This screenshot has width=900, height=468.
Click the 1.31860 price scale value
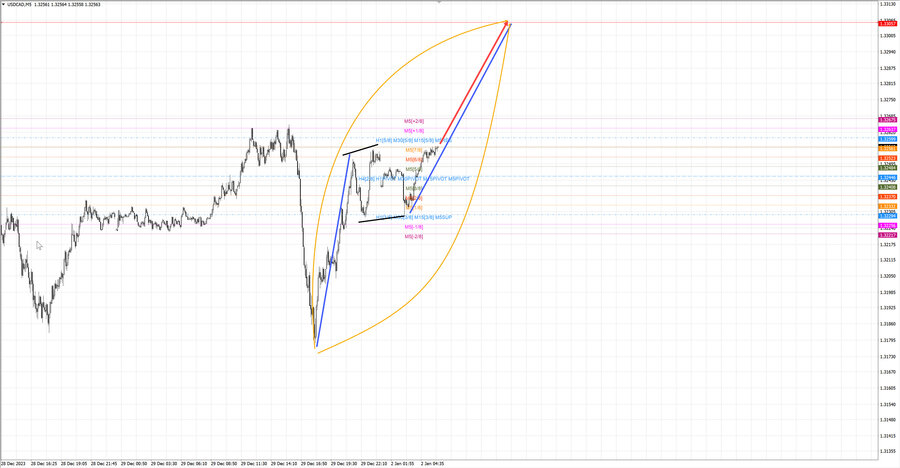pyautogui.click(x=887, y=324)
